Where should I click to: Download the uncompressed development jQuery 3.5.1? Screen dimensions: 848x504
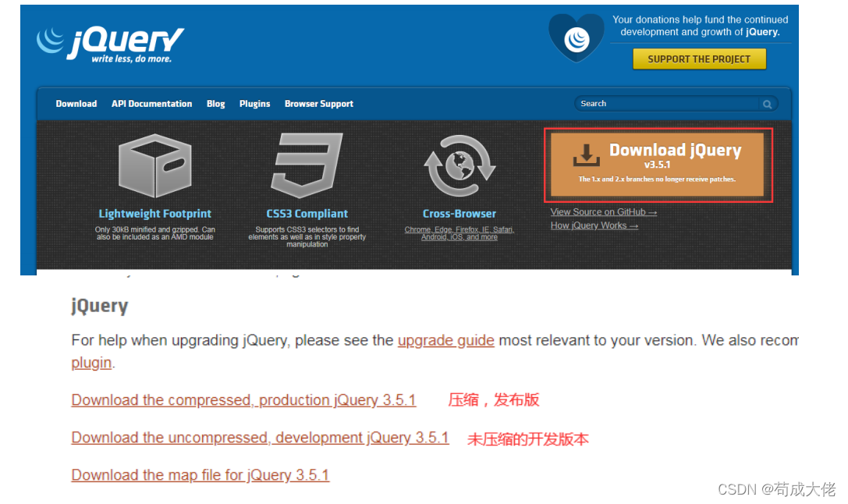pyautogui.click(x=260, y=438)
